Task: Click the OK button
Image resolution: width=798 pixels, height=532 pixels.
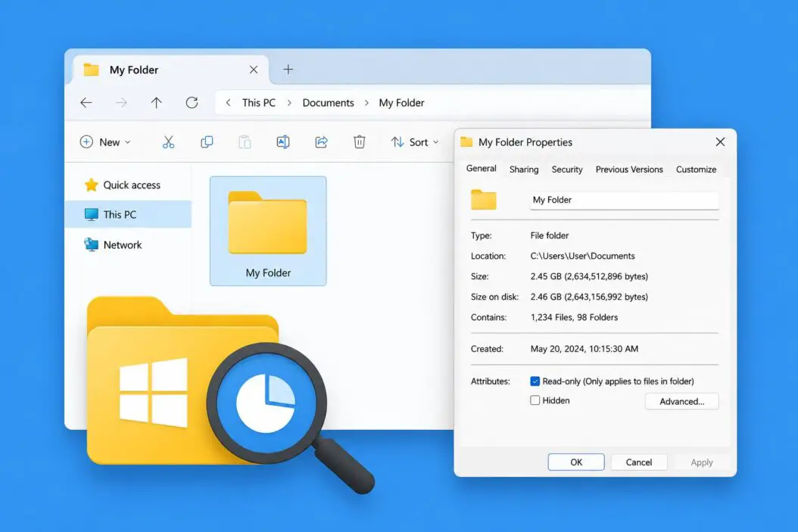Action: click(576, 462)
